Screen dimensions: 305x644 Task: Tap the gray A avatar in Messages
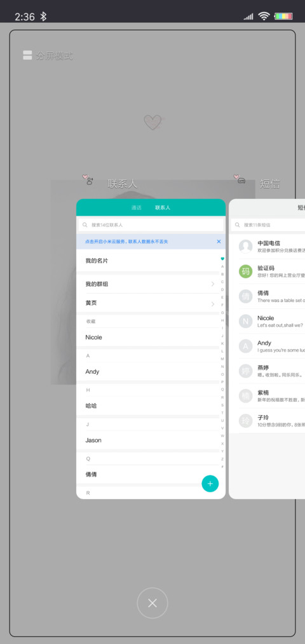pos(245,346)
